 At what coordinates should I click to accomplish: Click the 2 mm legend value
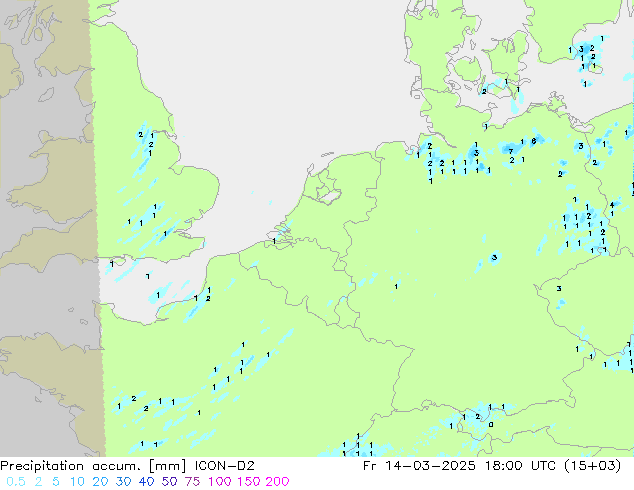click(38, 482)
